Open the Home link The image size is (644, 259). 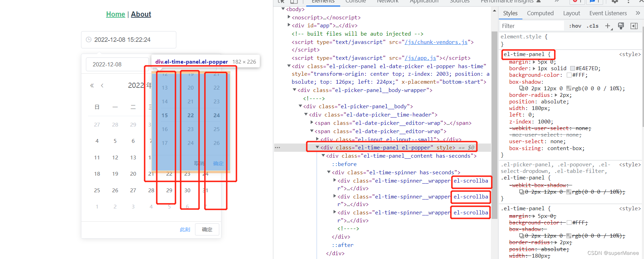[115, 14]
